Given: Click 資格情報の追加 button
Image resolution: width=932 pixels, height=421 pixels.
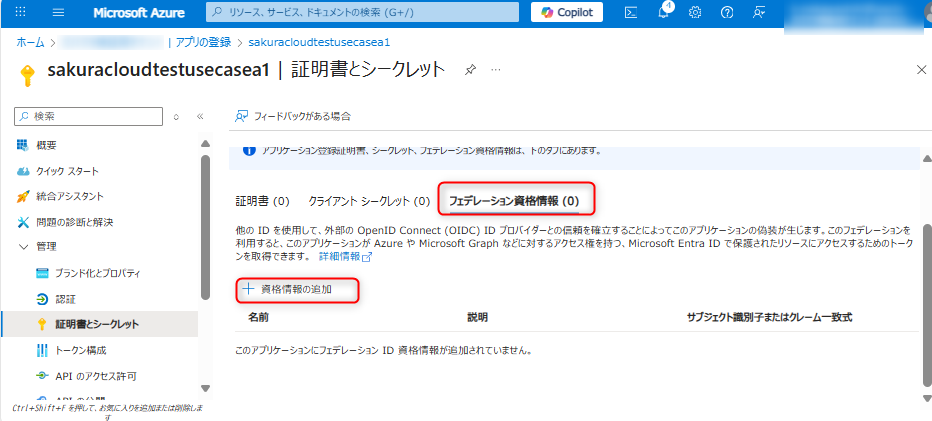Looking at the screenshot, I should (x=286, y=290).
